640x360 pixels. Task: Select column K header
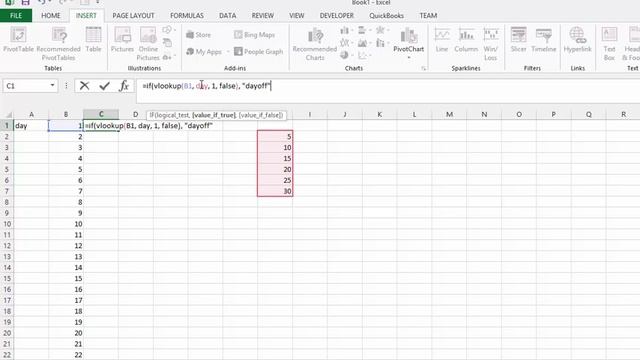(380, 114)
